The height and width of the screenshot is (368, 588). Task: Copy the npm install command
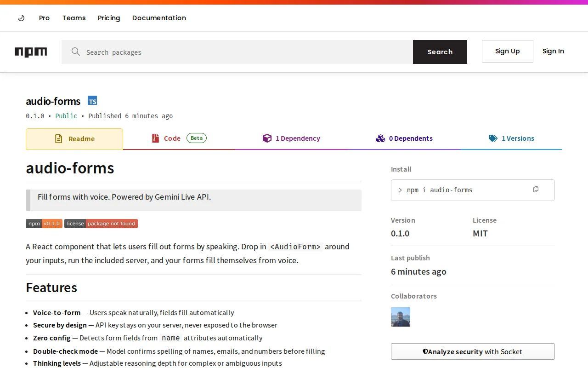[x=536, y=190]
